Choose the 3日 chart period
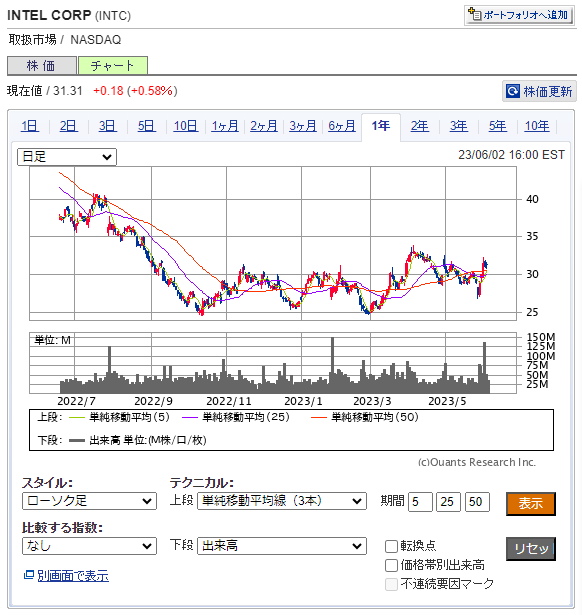 [108, 126]
